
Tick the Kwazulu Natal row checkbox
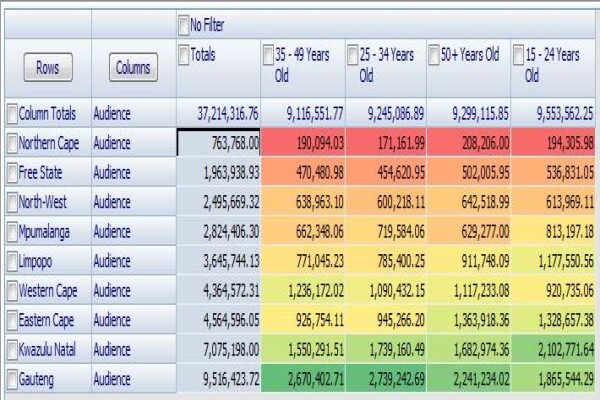pos(12,350)
